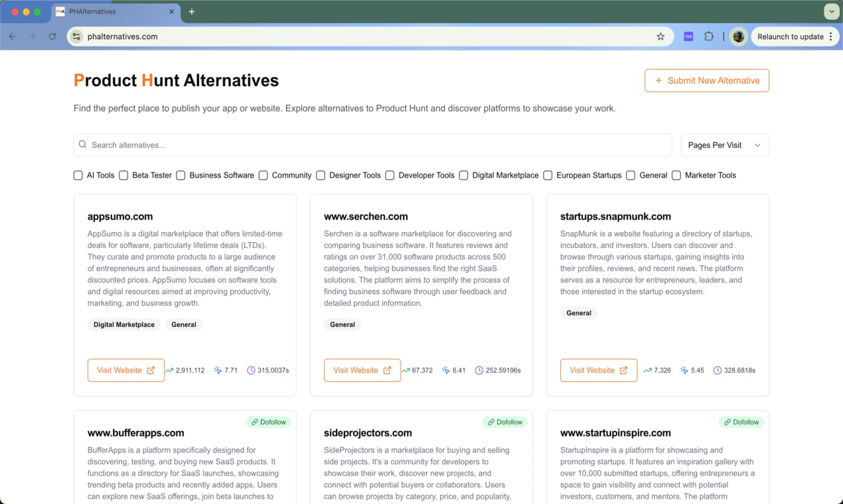Click the sideprojectors.com card title

click(368, 433)
